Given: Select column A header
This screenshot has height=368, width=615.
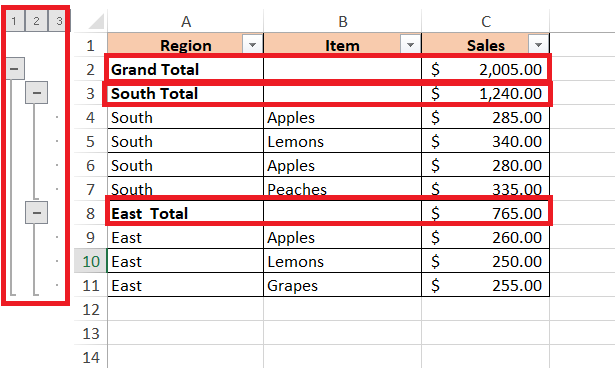Looking at the screenshot, I should pos(186,21).
